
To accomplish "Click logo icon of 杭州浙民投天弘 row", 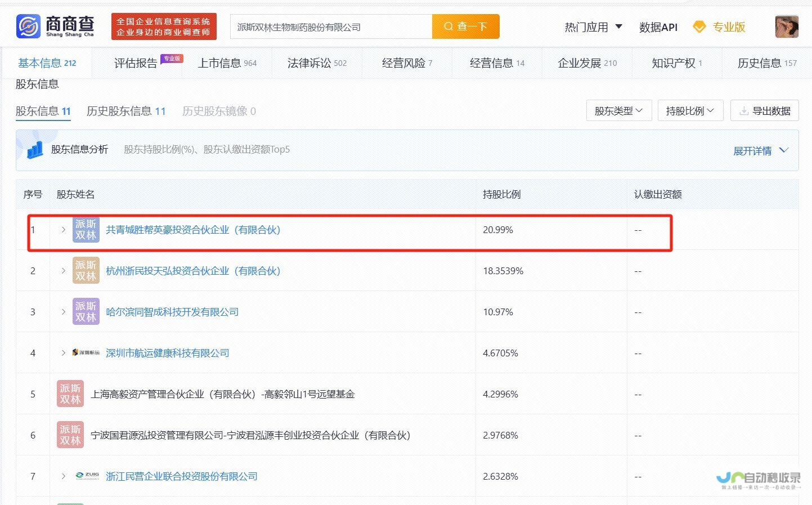I will pyautogui.click(x=86, y=270).
